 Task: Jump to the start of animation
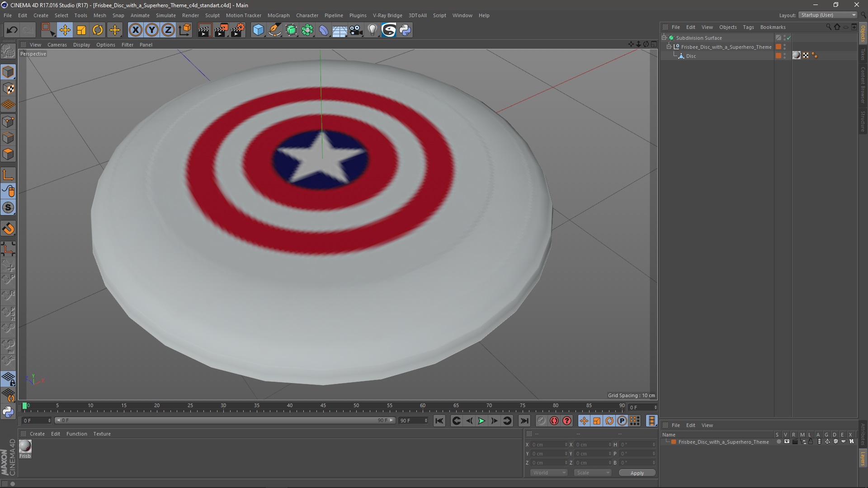(x=439, y=421)
